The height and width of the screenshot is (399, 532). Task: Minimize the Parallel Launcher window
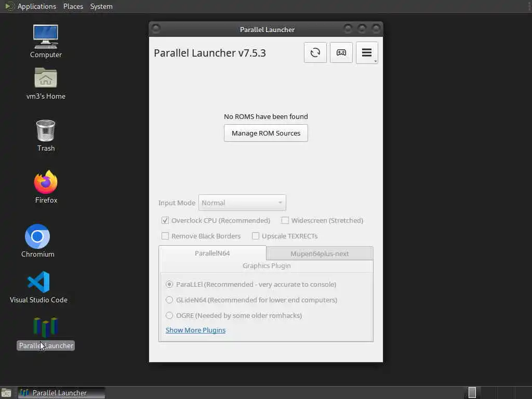click(348, 29)
